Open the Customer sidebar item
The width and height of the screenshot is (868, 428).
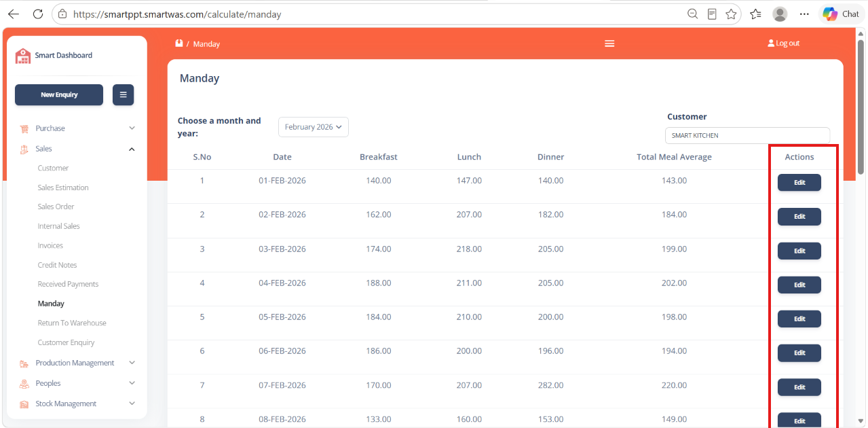[53, 168]
